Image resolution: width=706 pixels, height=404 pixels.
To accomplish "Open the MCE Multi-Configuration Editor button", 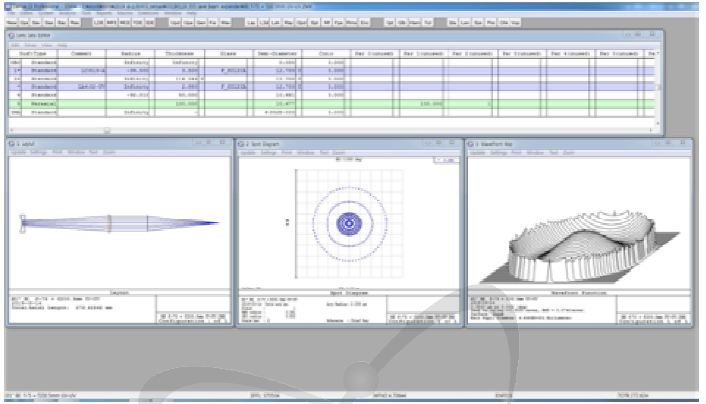I will [125, 22].
